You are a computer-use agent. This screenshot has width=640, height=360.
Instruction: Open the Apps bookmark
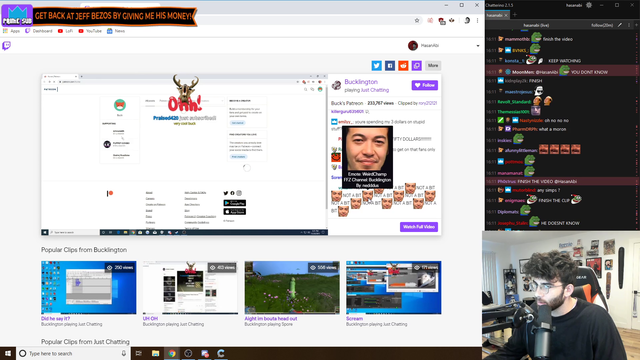(x=11, y=31)
